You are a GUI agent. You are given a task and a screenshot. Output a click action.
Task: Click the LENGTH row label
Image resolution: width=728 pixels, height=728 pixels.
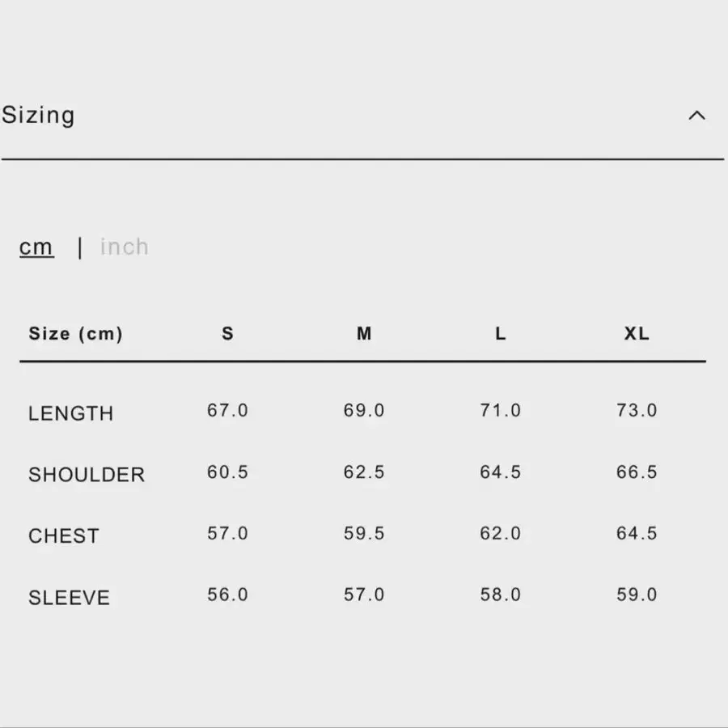click(71, 413)
